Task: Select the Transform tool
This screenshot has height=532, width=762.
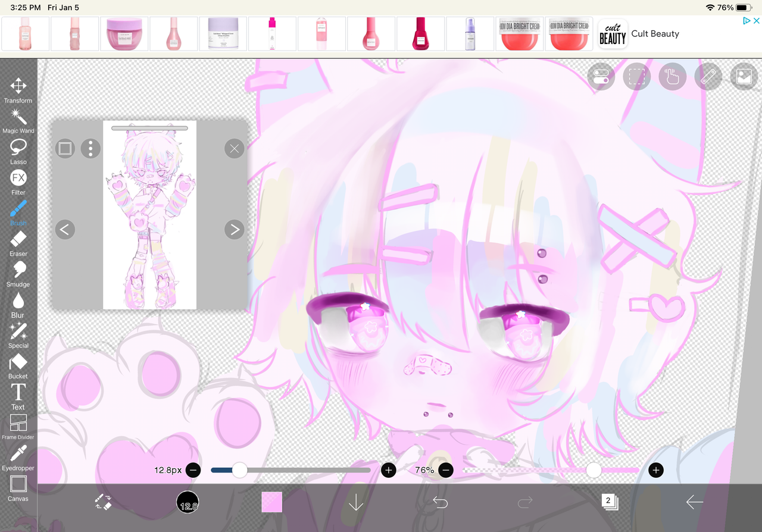Action: point(18,90)
